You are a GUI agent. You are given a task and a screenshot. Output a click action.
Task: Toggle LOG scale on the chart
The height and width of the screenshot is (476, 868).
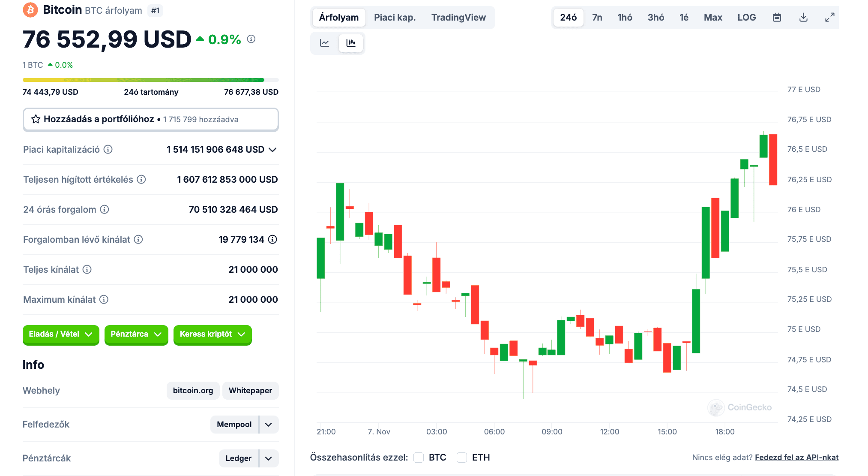[x=746, y=18]
